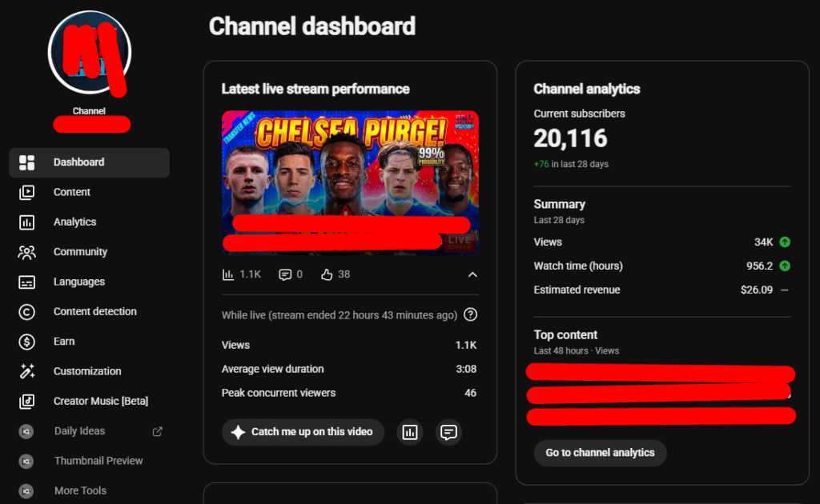Click the Customization magic wand icon
Image resolution: width=820 pixels, height=504 pixels.
tap(26, 371)
